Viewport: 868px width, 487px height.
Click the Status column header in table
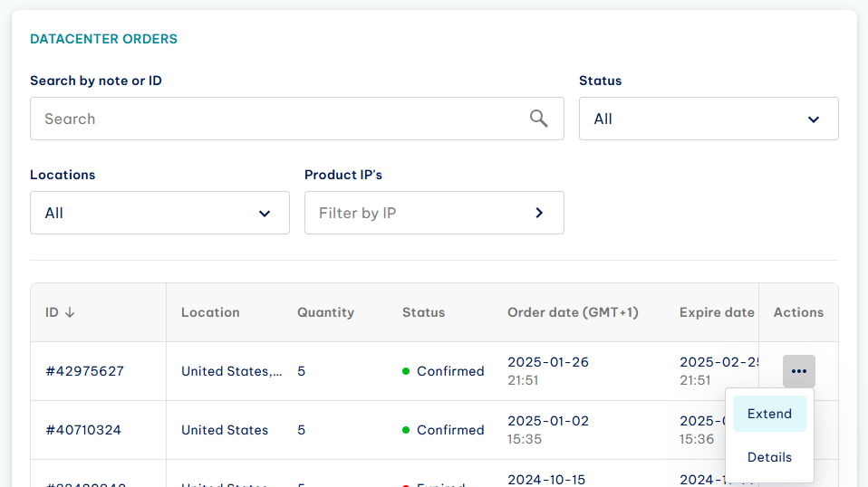click(423, 312)
